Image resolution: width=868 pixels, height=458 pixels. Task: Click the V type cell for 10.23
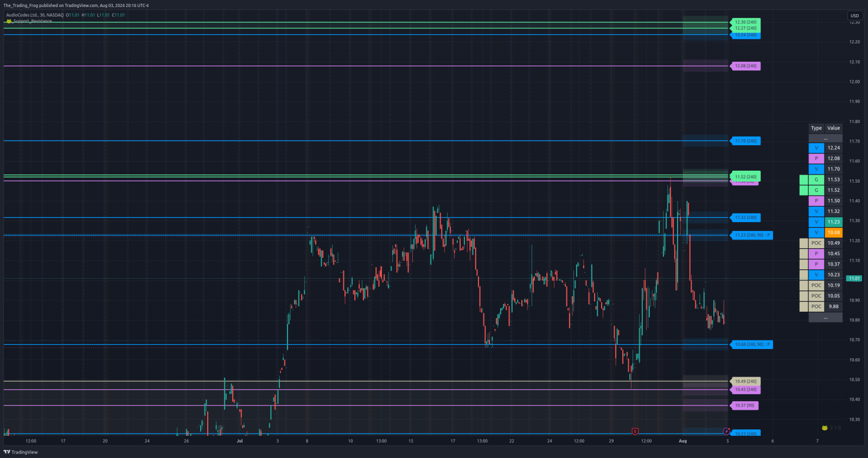[x=816, y=275]
